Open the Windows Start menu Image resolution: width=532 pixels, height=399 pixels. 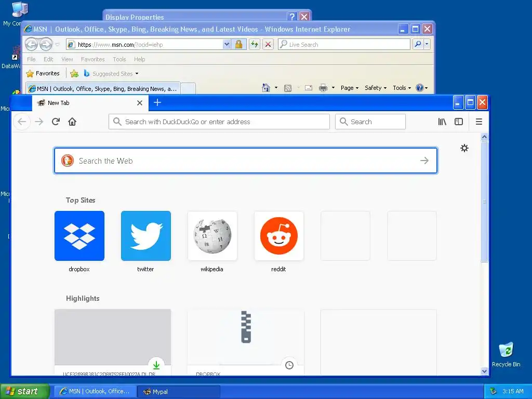(x=25, y=391)
